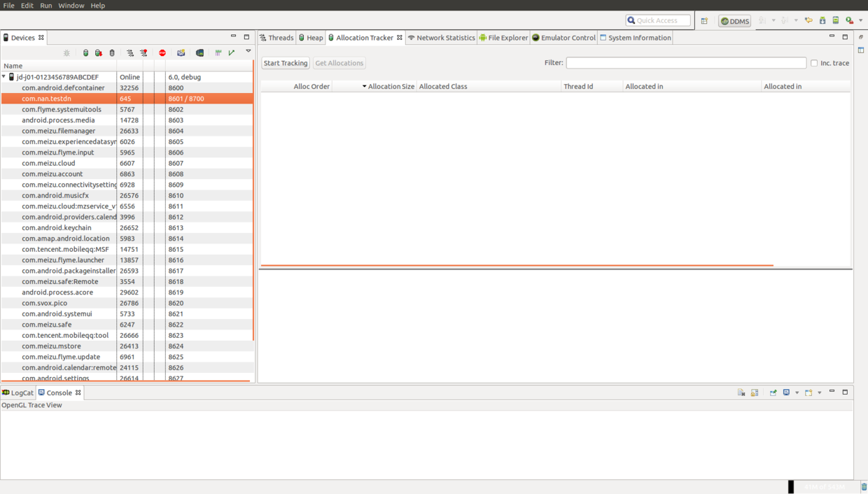Click the Open Perspective icon
The image size is (868, 494).
tap(704, 21)
